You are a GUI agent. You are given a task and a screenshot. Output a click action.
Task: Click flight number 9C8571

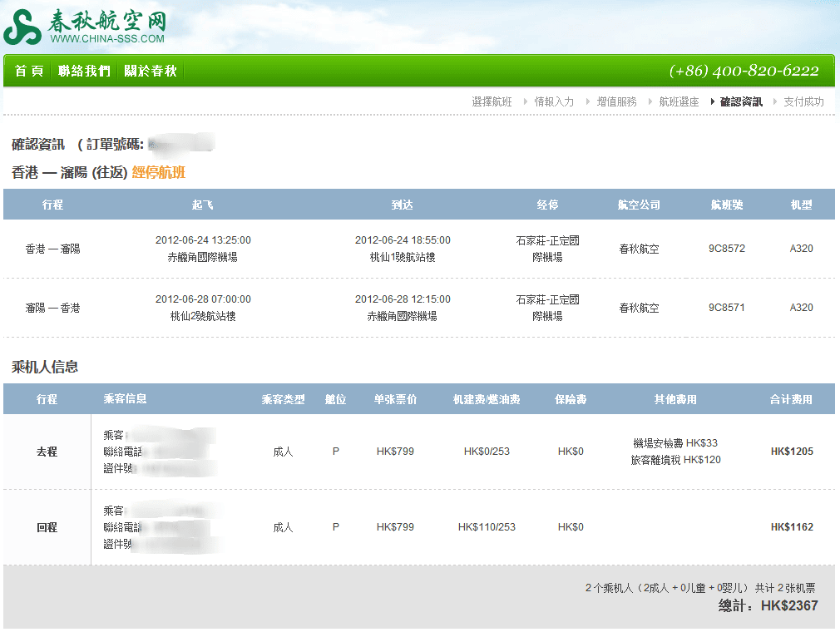727,308
